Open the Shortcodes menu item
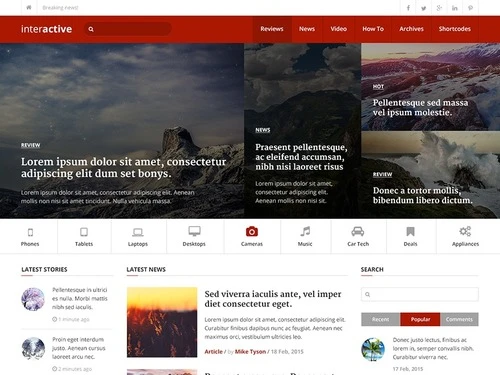Image resolution: width=500 pixels, height=375 pixels. [x=455, y=29]
